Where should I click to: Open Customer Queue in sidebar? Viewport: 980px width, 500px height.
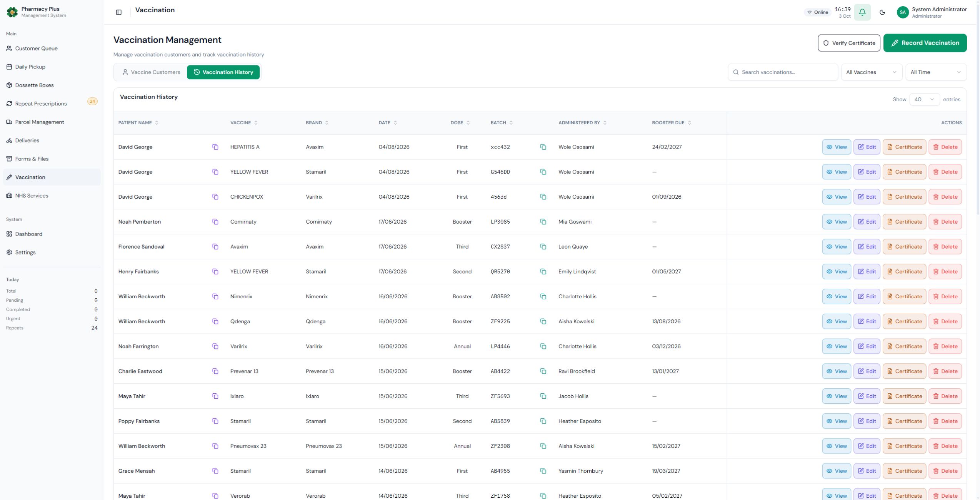point(52,48)
